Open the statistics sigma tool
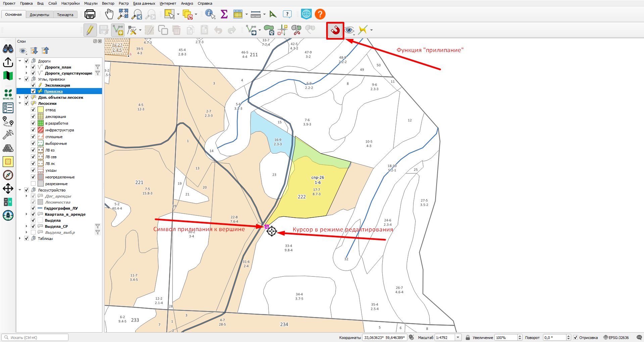Viewport: 644px width, 342px height. [x=224, y=14]
